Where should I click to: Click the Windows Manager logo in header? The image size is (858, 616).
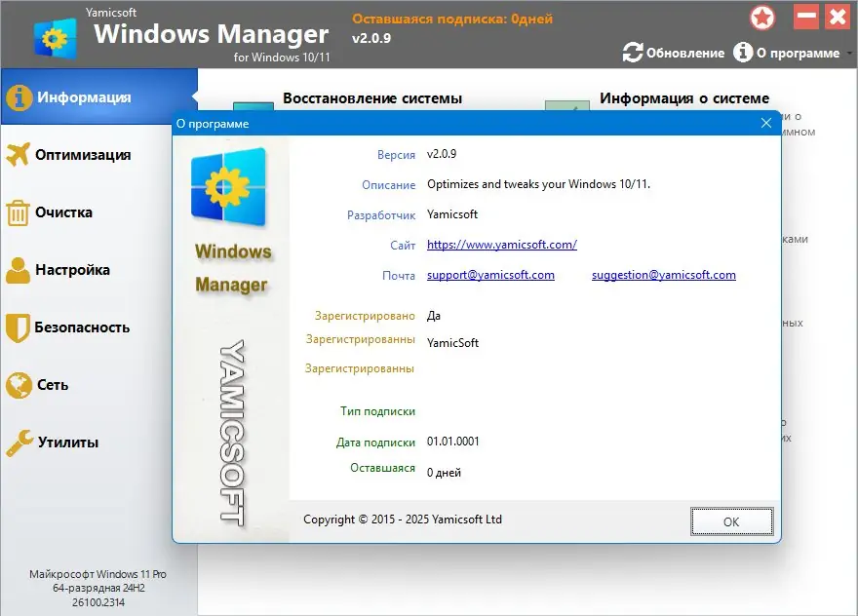pyautogui.click(x=55, y=38)
